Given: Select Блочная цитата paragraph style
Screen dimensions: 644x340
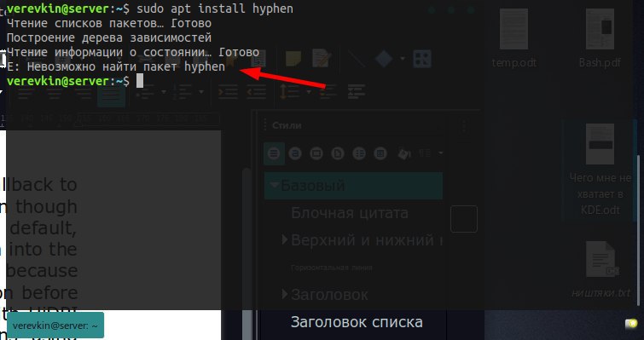Looking at the screenshot, I should pyautogui.click(x=350, y=213).
